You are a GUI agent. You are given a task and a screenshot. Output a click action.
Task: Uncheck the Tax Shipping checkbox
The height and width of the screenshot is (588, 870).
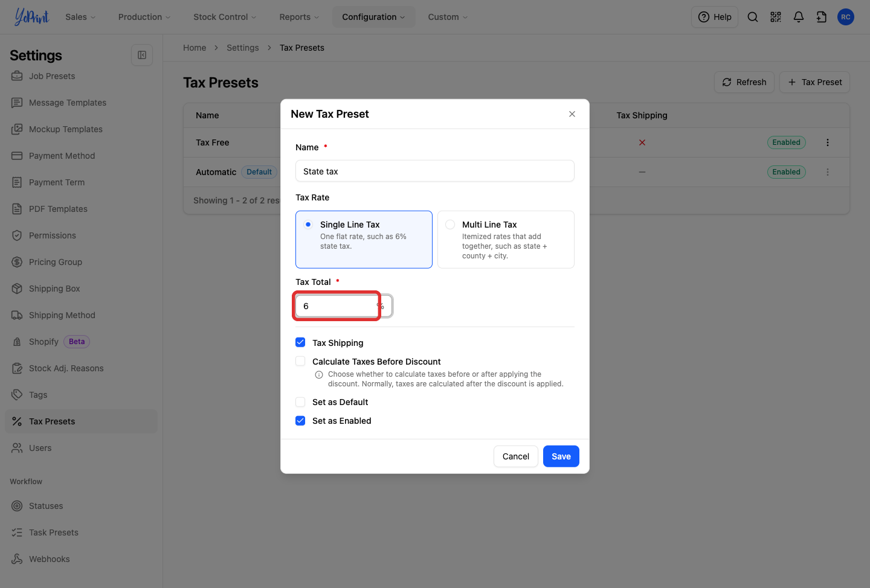[x=300, y=342]
